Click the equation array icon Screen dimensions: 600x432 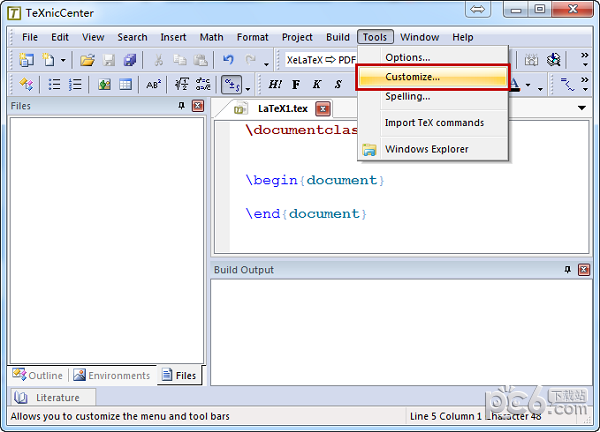pos(203,84)
